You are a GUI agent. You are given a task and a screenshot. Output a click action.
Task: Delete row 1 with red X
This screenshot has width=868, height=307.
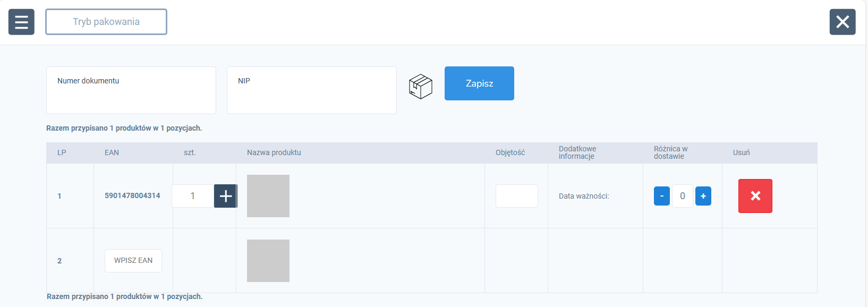[755, 196]
